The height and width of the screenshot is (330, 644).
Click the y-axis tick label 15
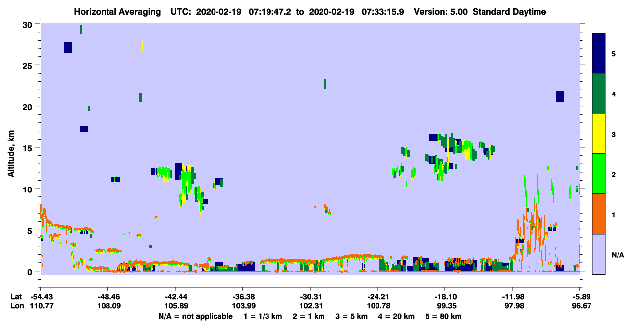click(x=28, y=148)
